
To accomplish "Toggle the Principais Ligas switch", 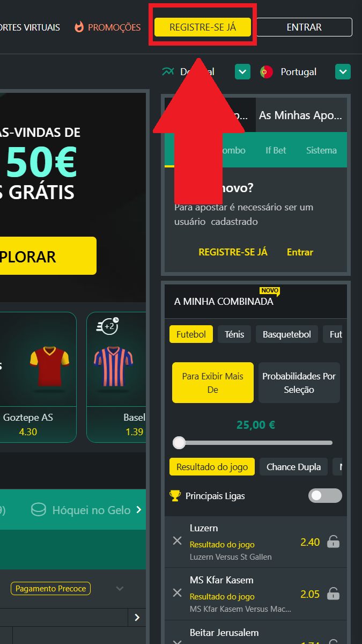I will click(325, 496).
